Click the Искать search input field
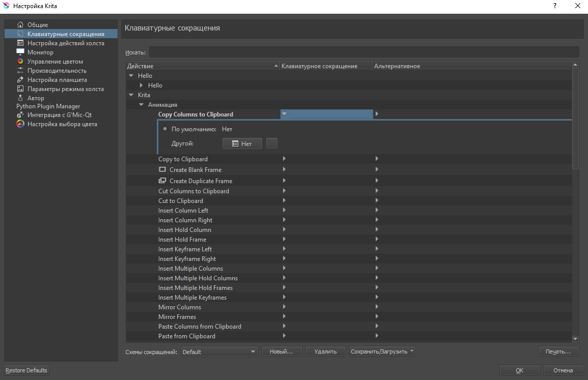This screenshot has height=380, width=588. (363, 52)
